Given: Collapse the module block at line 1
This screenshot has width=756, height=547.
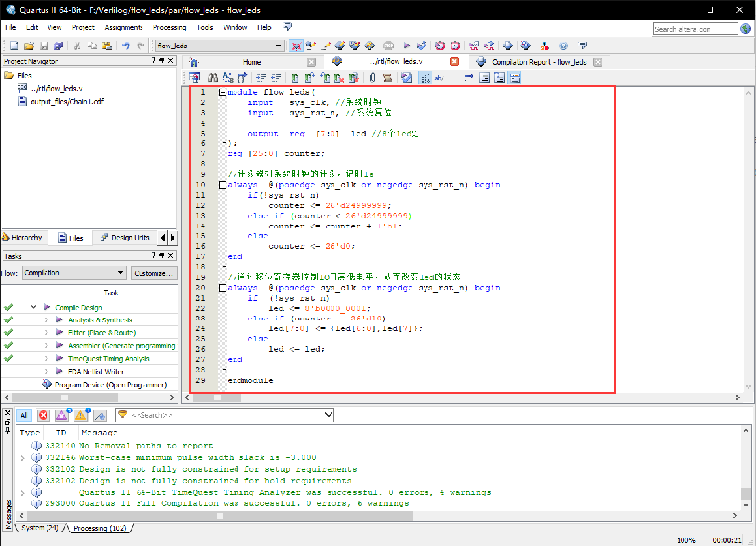Looking at the screenshot, I should point(222,92).
